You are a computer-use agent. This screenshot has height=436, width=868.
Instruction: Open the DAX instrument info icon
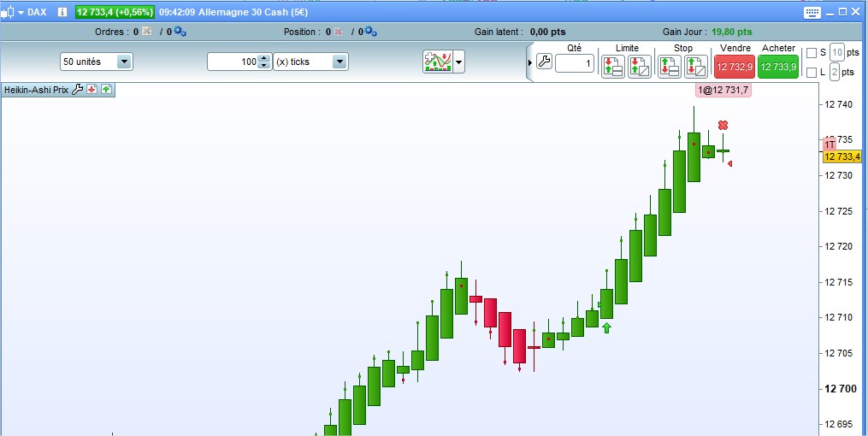62,12
